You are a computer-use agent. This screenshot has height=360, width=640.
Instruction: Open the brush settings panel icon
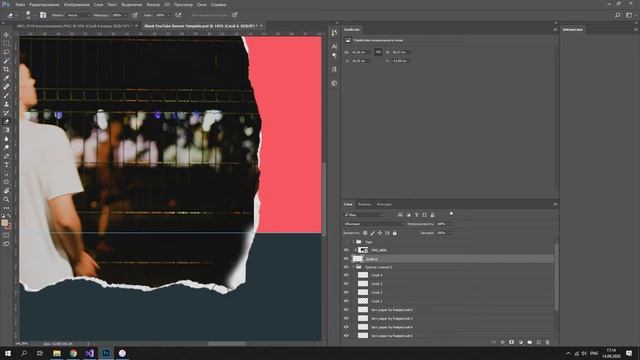43,15
